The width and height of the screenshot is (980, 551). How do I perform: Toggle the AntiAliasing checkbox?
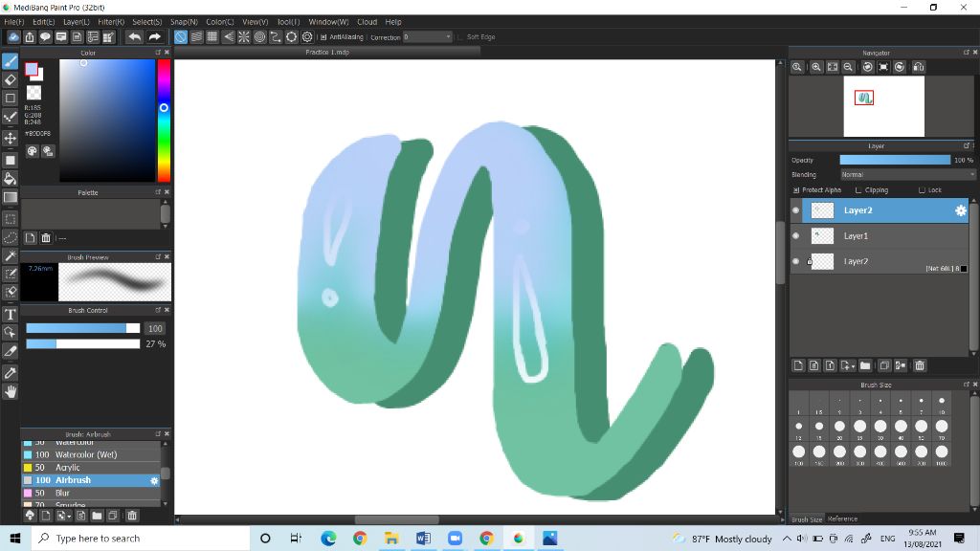[x=323, y=37]
